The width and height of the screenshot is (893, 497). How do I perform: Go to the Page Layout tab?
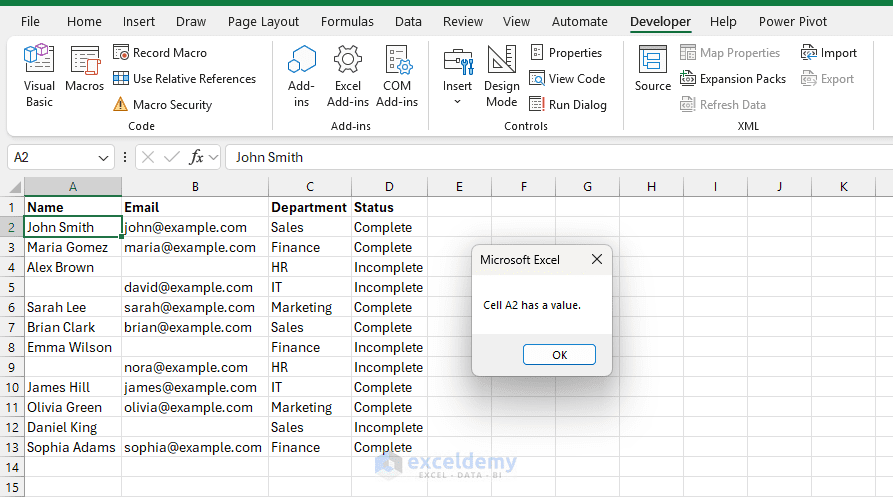coord(263,22)
